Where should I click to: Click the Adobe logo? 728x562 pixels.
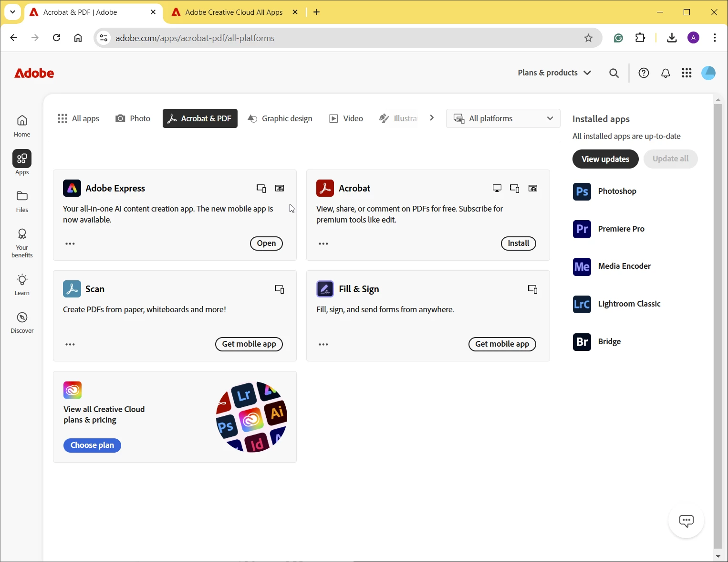[34, 73]
